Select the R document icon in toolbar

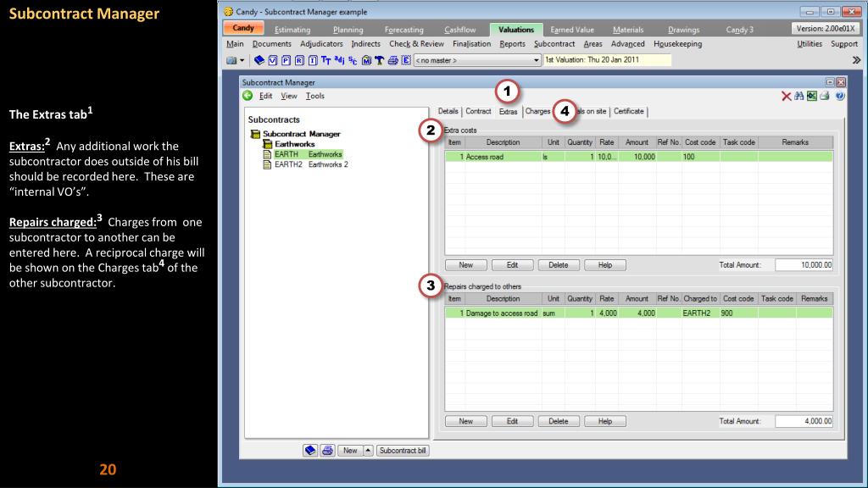(299, 60)
